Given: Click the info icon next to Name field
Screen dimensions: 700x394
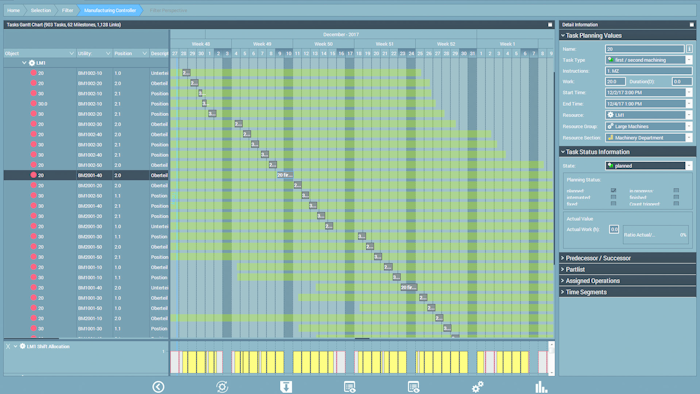Looking at the screenshot, I should (x=689, y=49).
